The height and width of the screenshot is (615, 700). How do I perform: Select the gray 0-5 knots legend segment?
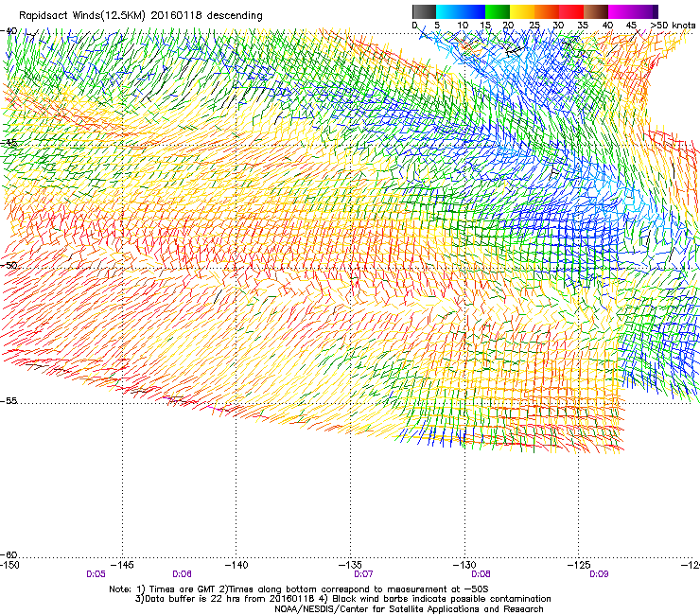424,11
